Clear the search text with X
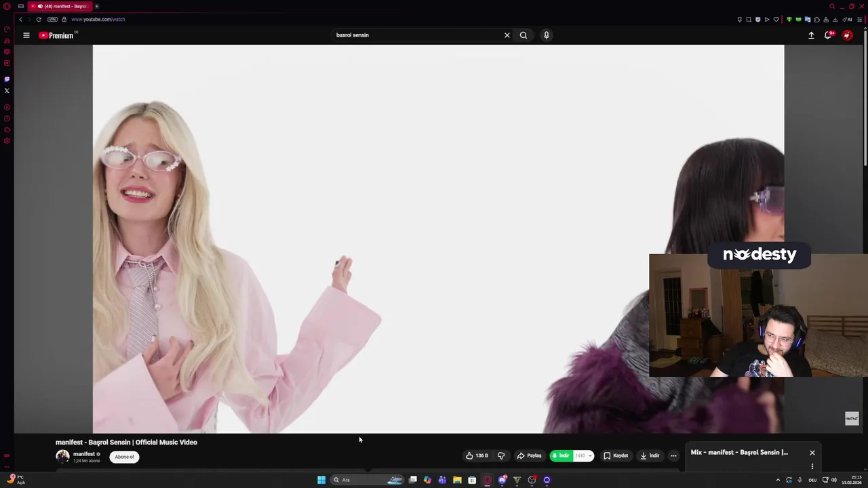868x488 pixels. (507, 35)
